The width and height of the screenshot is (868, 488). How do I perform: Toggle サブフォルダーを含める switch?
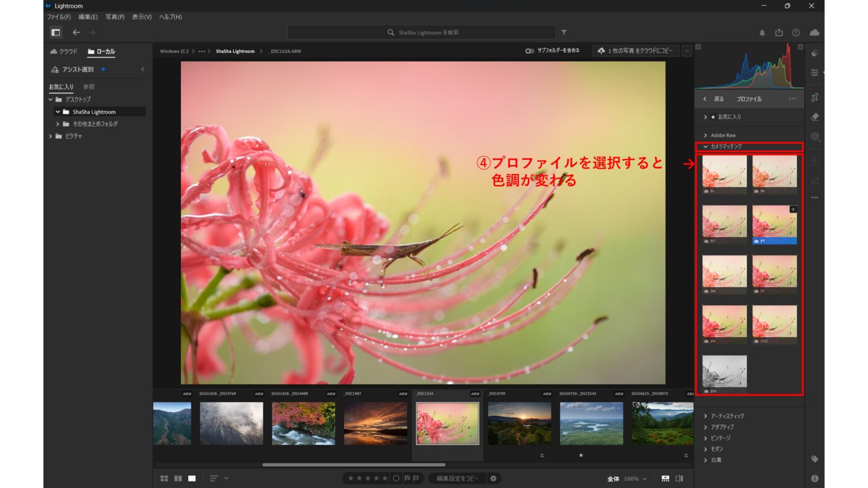tap(529, 51)
